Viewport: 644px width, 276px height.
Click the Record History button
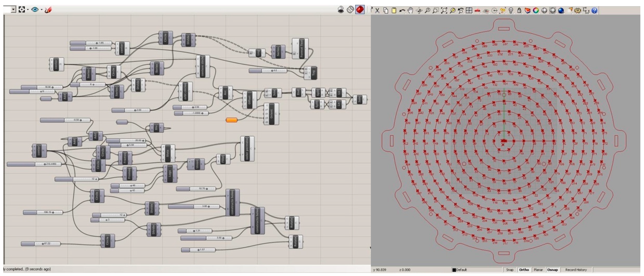(x=576, y=270)
